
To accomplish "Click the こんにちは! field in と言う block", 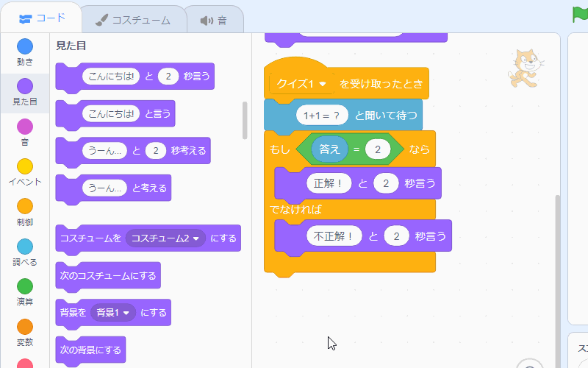I will coord(111,113).
